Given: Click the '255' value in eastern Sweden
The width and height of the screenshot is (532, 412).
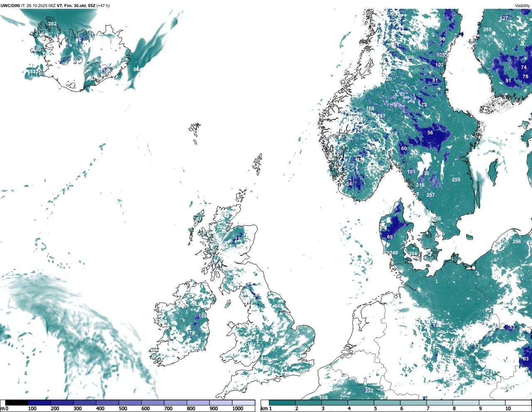Looking at the screenshot, I should (456, 180).
